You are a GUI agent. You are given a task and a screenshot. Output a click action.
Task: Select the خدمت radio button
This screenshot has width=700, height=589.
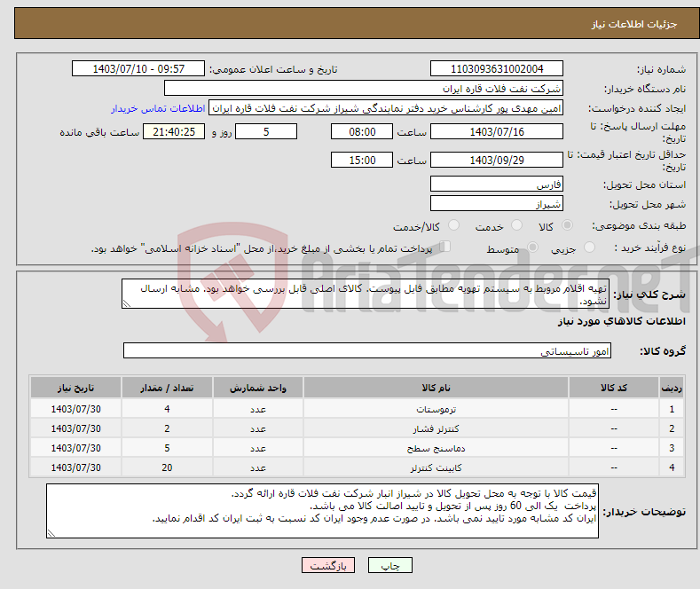tap(516, 225)
